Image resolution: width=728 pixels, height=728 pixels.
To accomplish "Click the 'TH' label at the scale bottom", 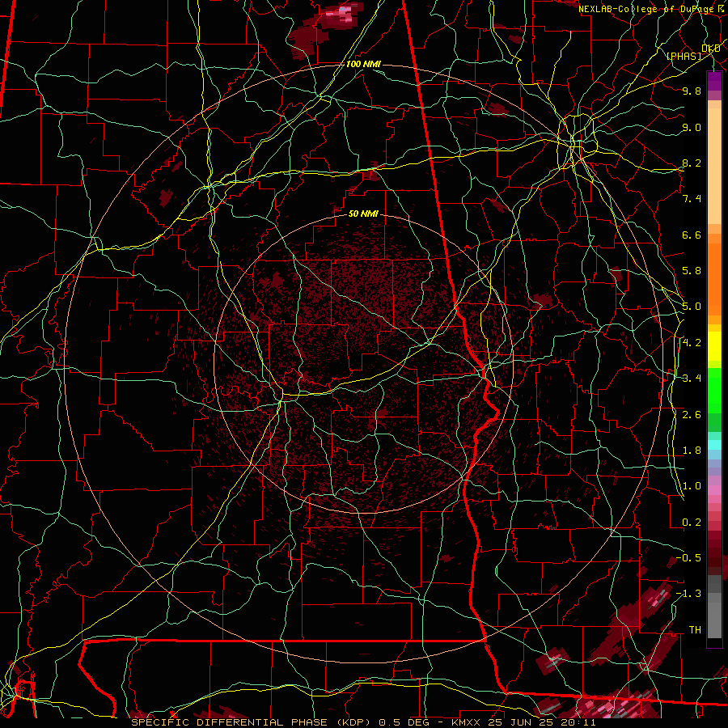I will pos(695,630).
